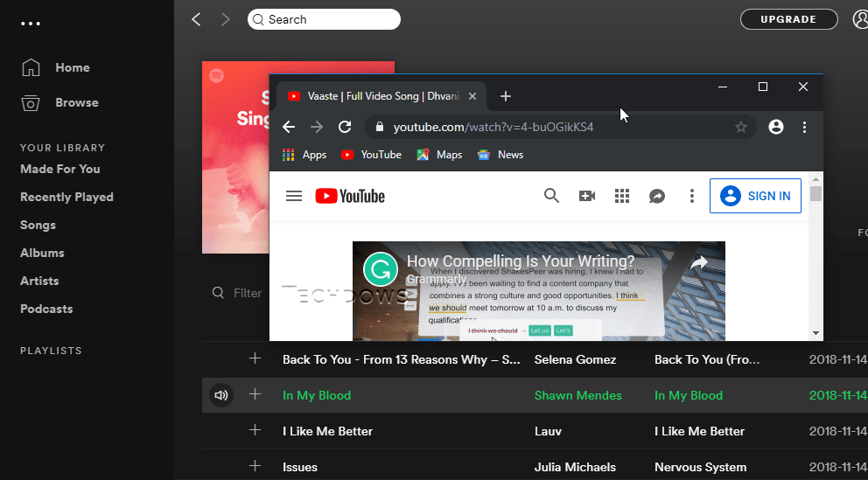Click the UPGRADE button in Spotify
The height and width of the screenshot is (480, 868).
789,19
